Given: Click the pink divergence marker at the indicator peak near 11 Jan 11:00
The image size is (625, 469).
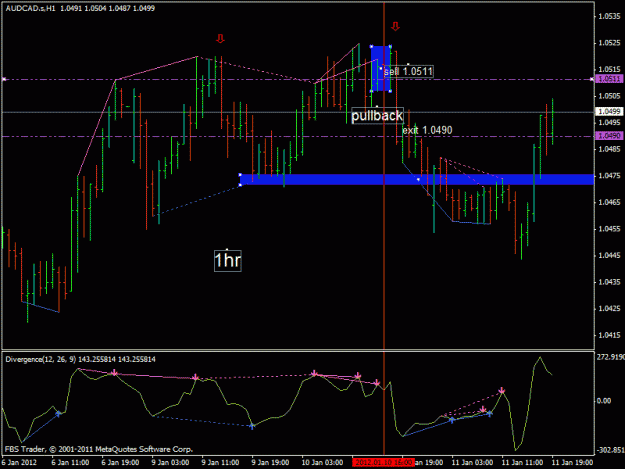Looking at the screenshot, I should [x=502, y=391].
